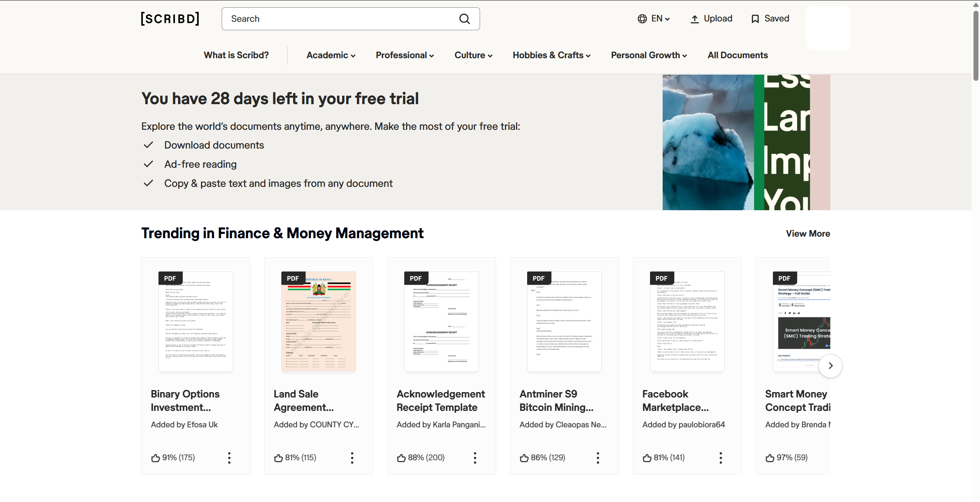The height and width of the screenshot is (502, 980).
Task: Open options menu for Binary Options document
Action: pyautogui.click(x=229, y=458)
